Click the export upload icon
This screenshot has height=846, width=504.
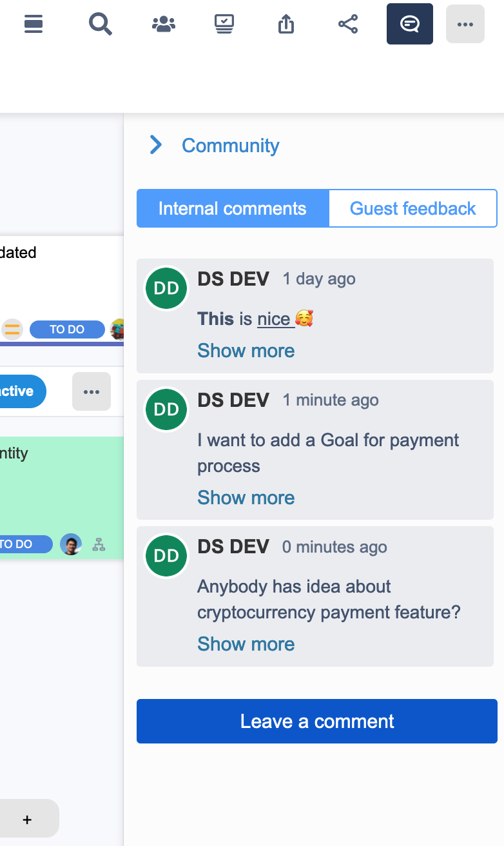[x=286, y=25]
